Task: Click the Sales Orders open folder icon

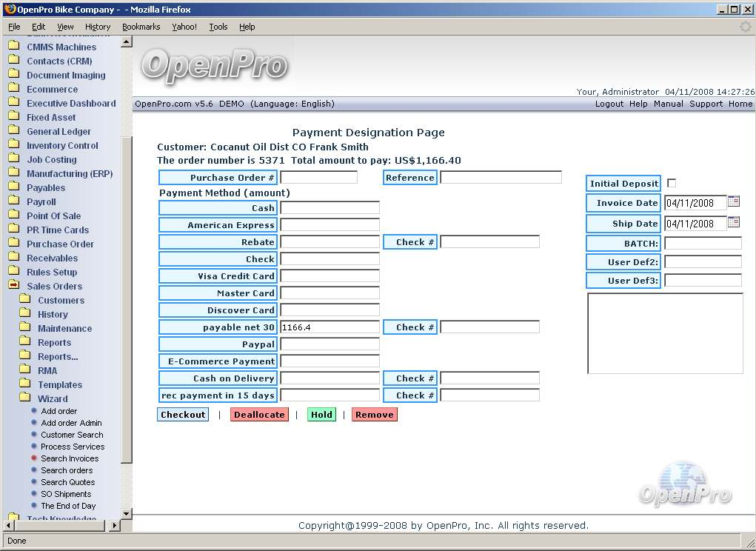Action: tap(13, 286)
